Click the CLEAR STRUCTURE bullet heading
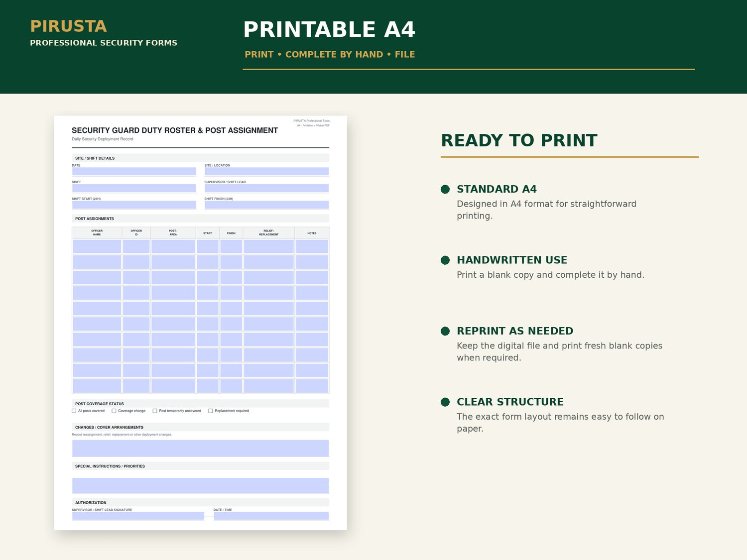 tap(510, 402)
